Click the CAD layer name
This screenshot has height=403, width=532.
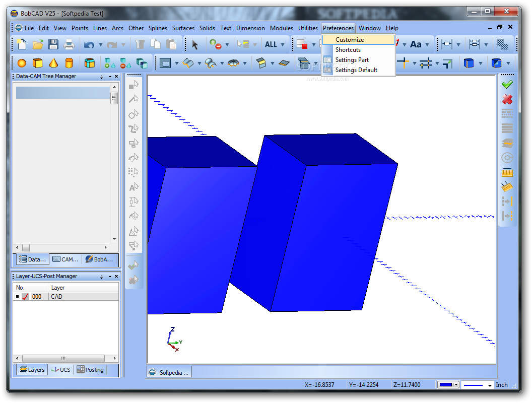[x=56, y=297]
